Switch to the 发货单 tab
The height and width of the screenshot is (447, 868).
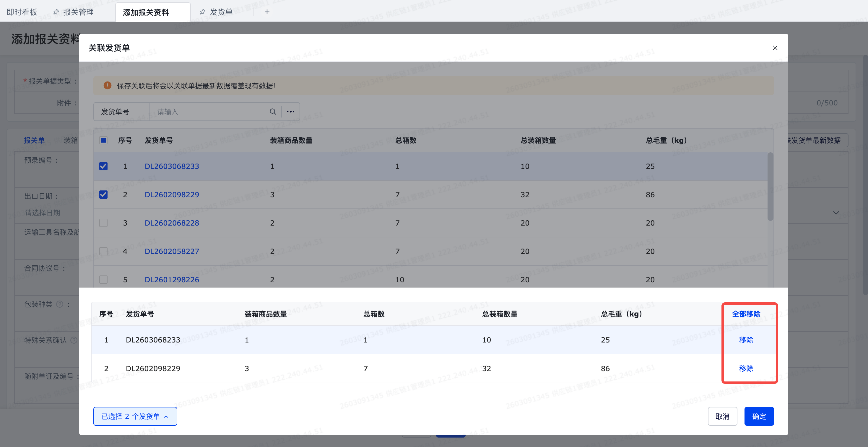point(221,12)
